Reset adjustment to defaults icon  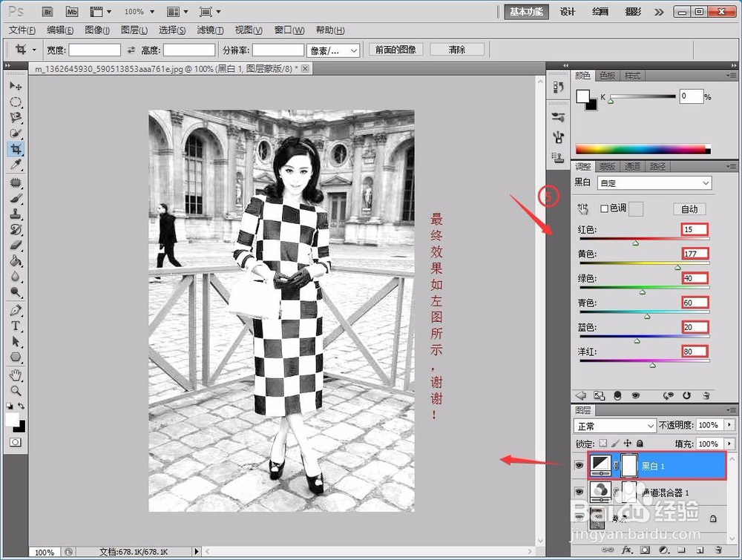pyautogui.click(x=686, y=395)
